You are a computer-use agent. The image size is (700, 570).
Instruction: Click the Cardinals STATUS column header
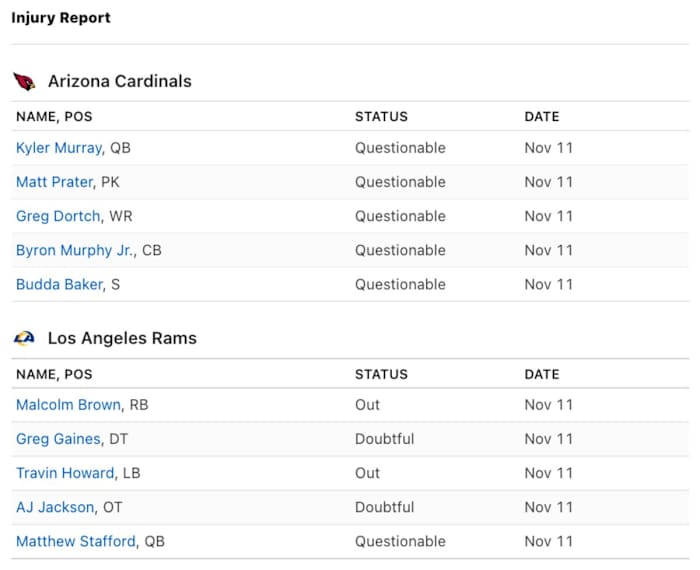click(381, 117)
